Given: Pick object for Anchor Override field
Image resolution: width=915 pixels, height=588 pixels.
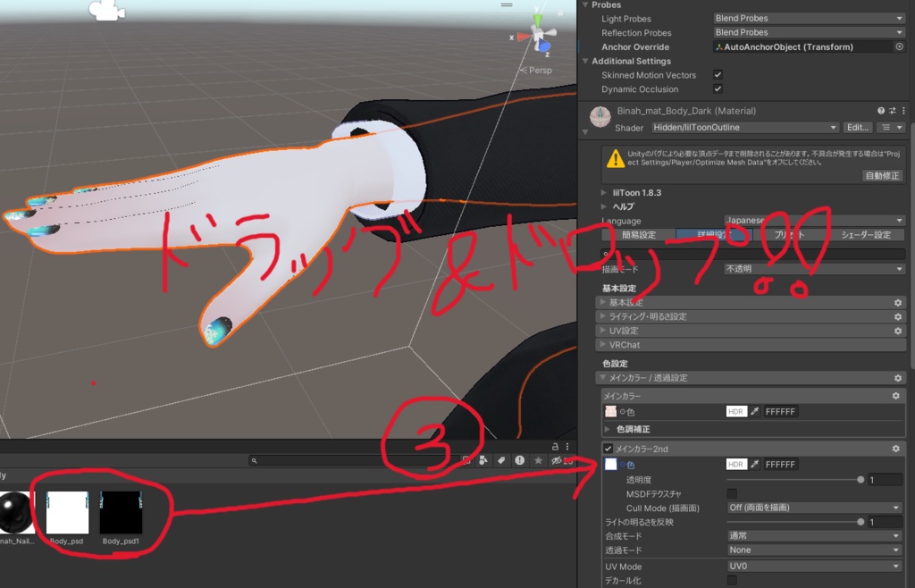Looking at the screenshot, I should (x=899, y=46).
